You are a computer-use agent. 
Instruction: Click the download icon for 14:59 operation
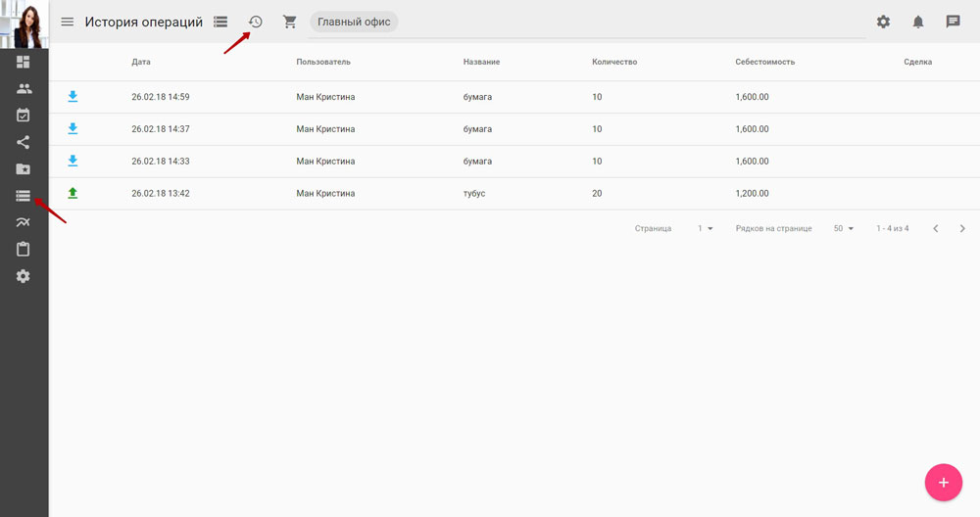(x=73, y=96)
